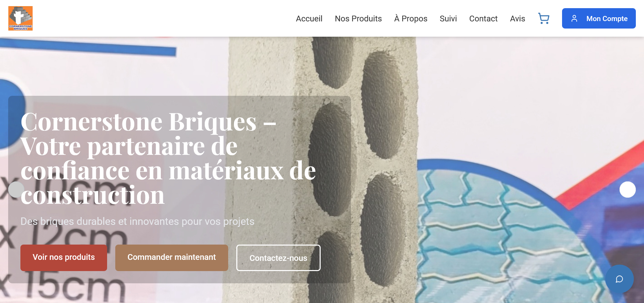Go to previous carousel slide
Image resolution: width=644 pixels, height=303 pixels.
(x=16, y=190)
